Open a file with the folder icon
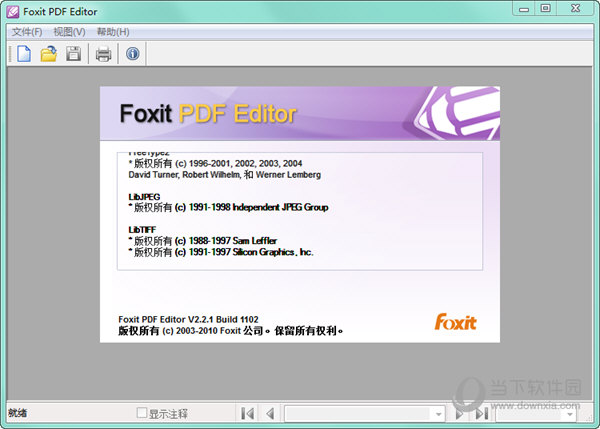 click(49, 54)
